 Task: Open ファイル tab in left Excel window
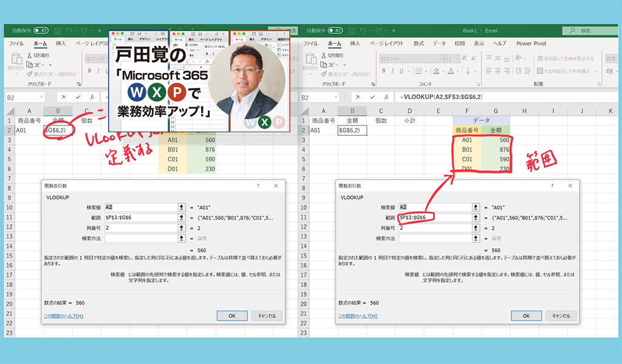tap(16, 44)
